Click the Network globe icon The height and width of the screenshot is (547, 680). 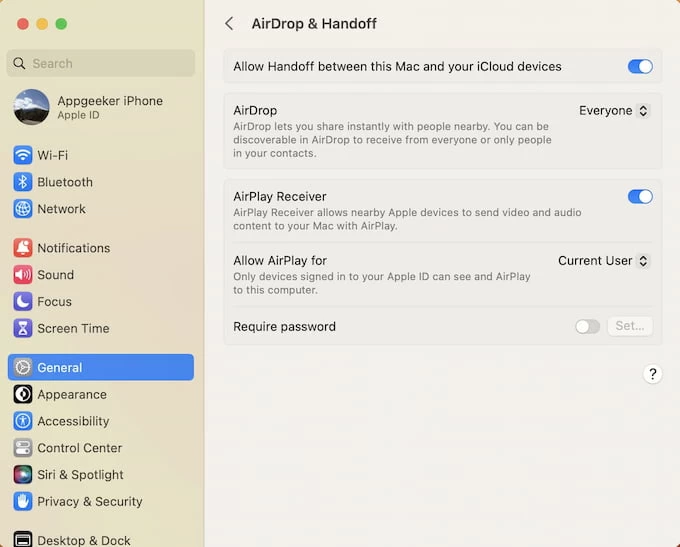point(23,209)
